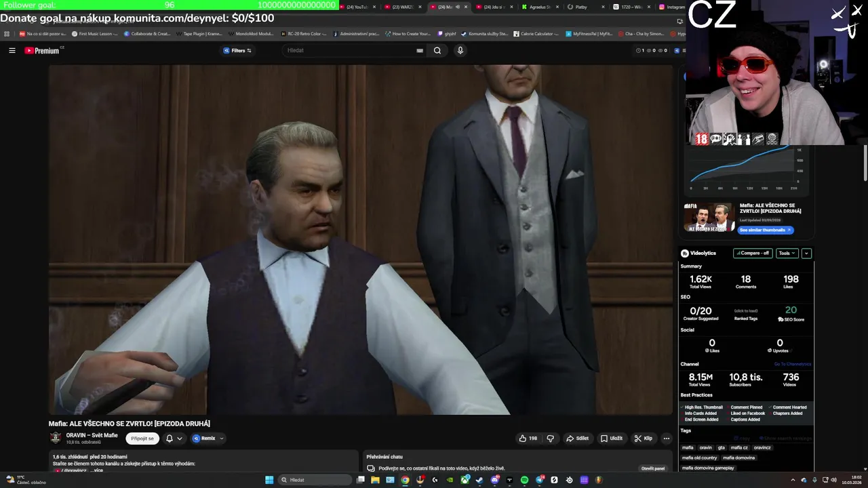Open Discord from taskbar
This screenshot has height=488, width=868.
coord(494,480)
